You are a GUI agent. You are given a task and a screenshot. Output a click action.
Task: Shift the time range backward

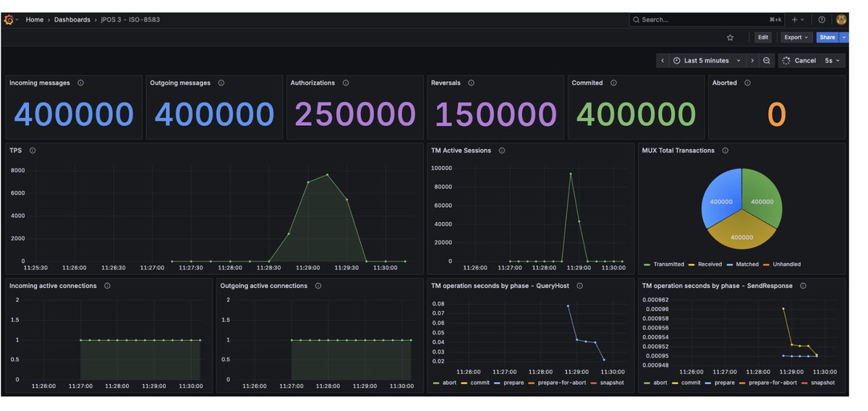[663, 61]
